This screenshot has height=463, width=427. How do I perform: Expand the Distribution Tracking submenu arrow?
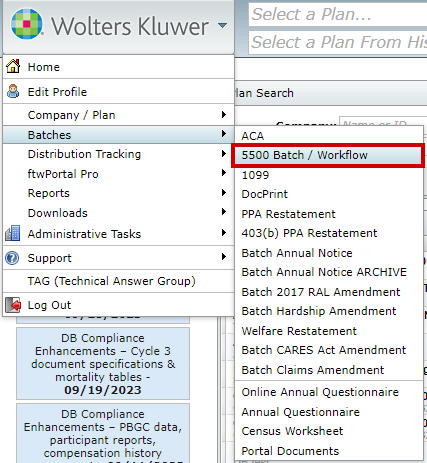(224, 153)
